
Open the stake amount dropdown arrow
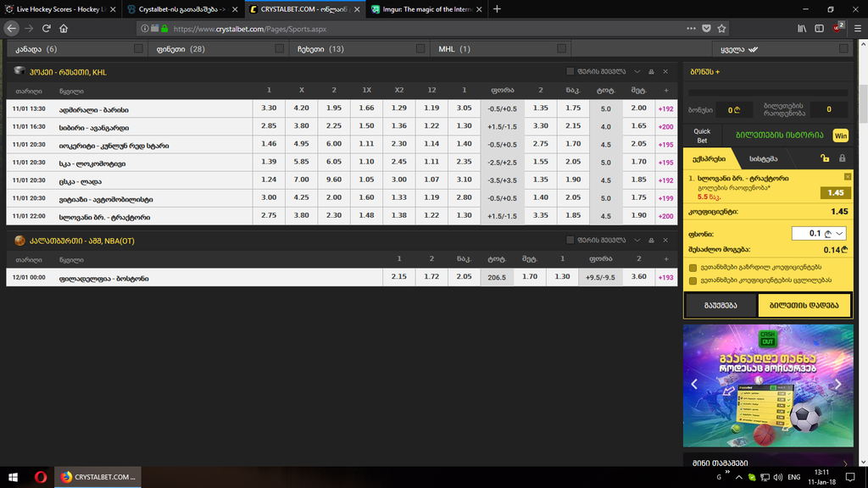coord(839,234)
